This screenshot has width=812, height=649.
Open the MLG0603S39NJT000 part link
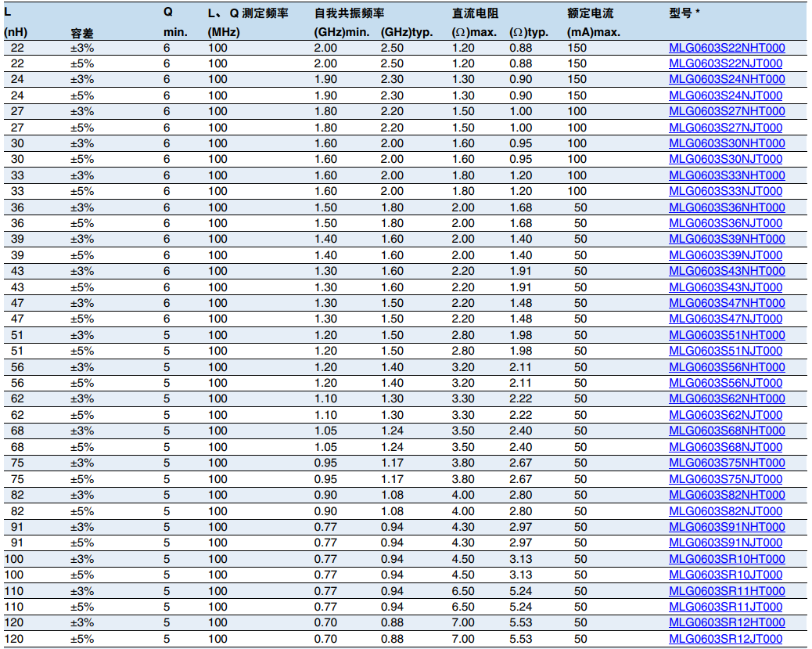(725, 255)
